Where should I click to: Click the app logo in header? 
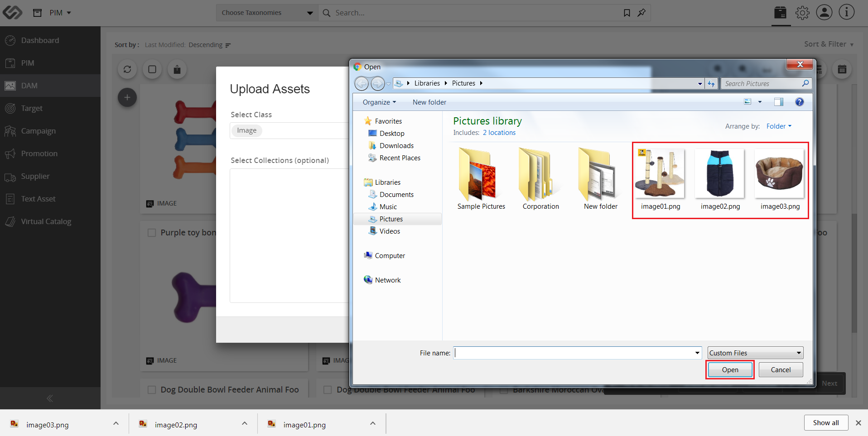pos(12,13)
